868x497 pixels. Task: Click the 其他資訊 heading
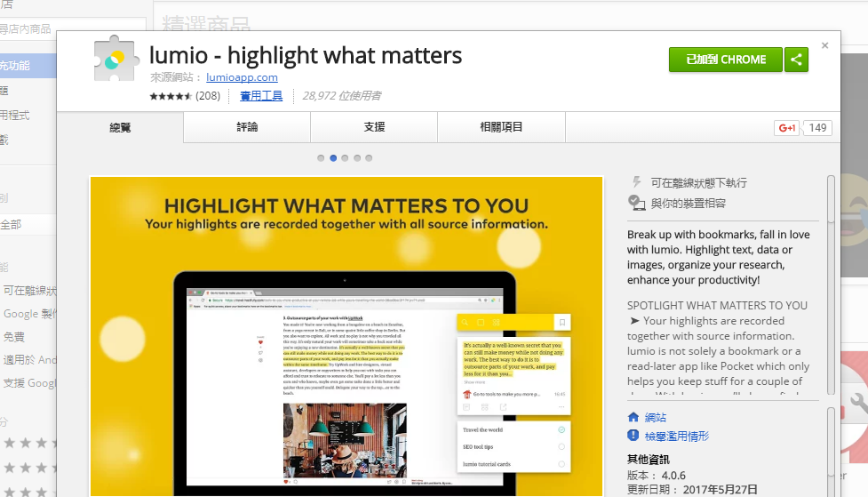[649, 460]
